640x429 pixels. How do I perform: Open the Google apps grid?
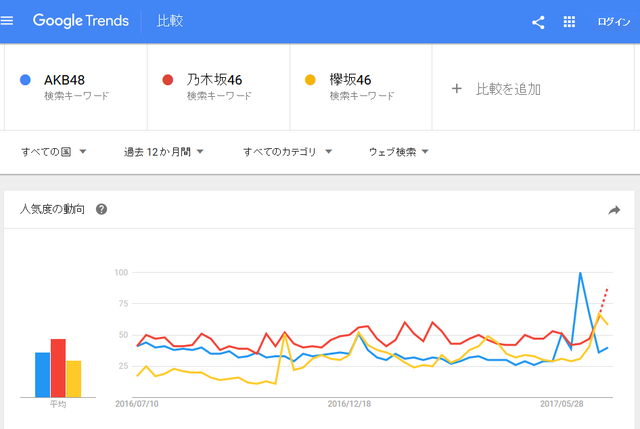[x=569, y=22]
